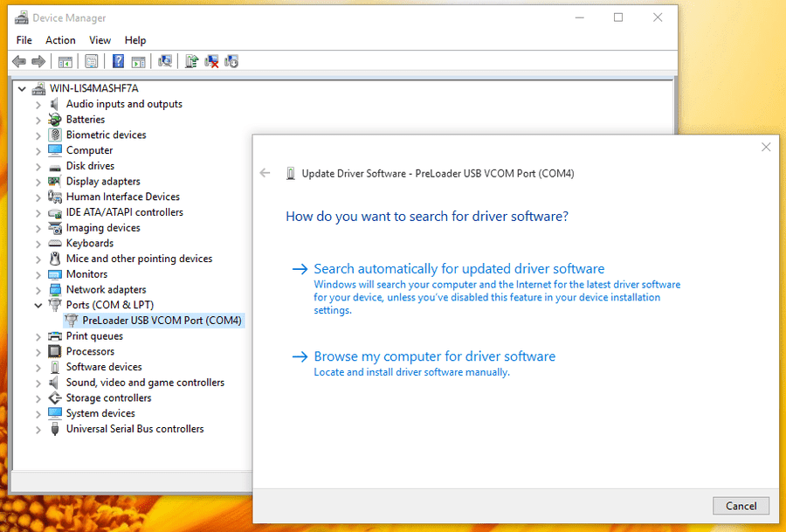Click the Display adapters icon
This screenshot has height=532, width=786.
point(55,181)
